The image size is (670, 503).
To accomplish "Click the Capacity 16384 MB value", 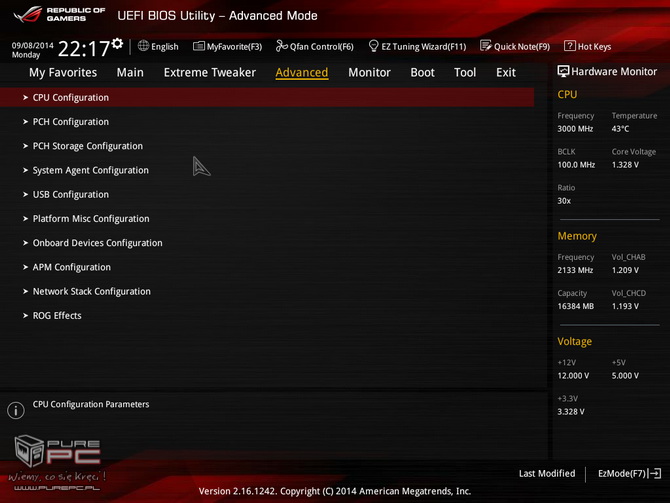I will [576, 306].
